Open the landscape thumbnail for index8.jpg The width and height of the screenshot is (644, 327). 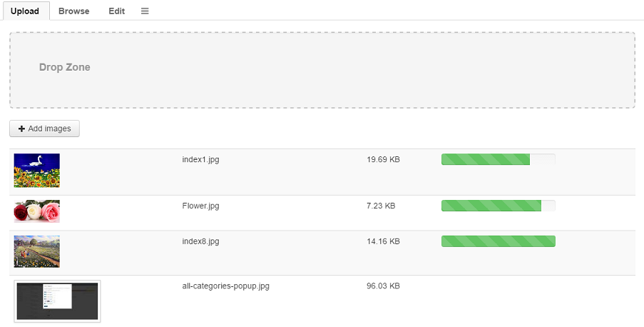click(x=37, y=251)
